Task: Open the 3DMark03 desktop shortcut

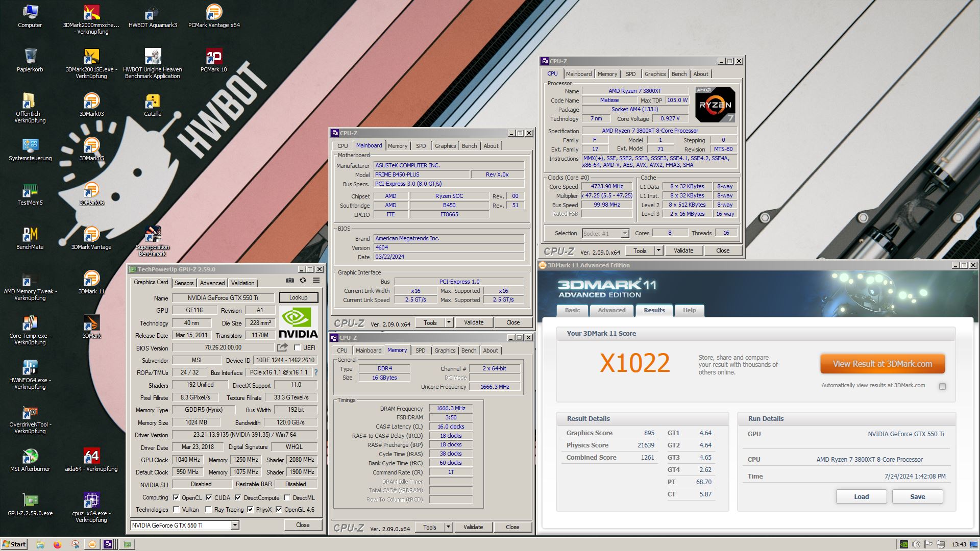Action: (x=91, y=105)
